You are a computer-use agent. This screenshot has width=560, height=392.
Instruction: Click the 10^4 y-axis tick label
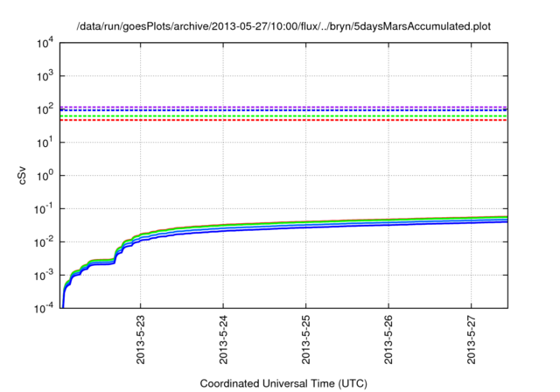click(x=45, y=43)
